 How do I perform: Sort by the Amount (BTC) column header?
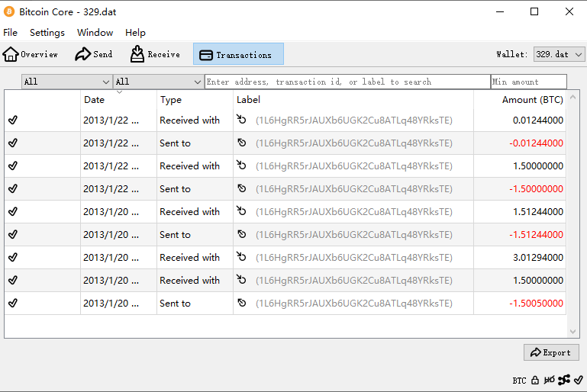pos(532,100)
